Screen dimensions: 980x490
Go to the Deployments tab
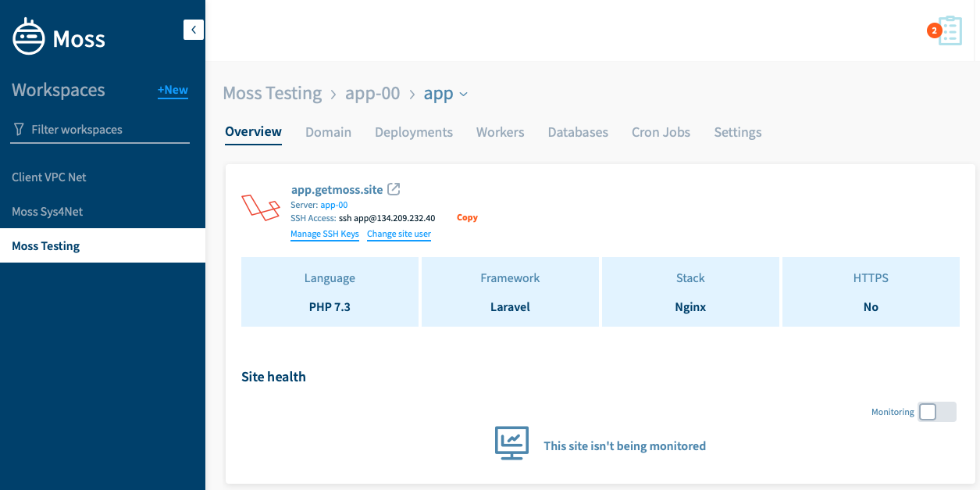pyautogui.click(x=414, y=132)
